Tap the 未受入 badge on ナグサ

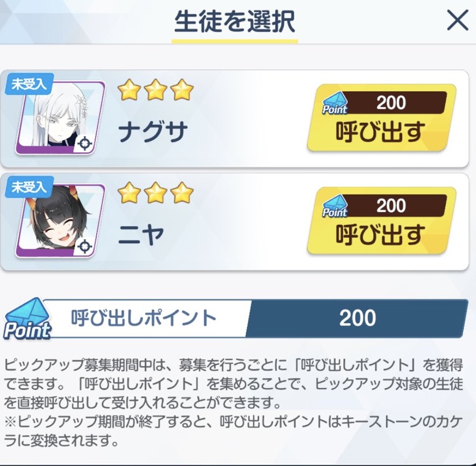(x=29, y=84)
